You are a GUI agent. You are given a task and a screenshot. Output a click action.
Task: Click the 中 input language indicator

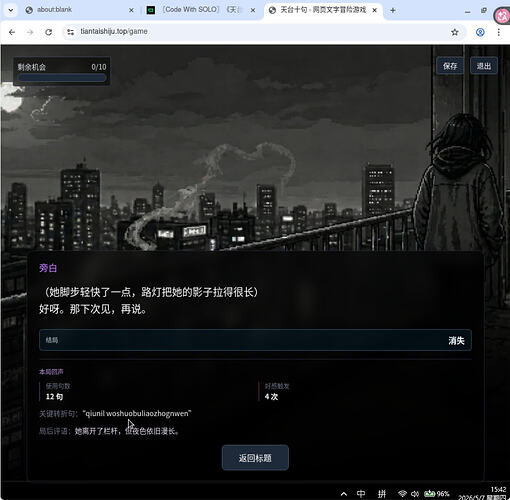coord(361,494)
